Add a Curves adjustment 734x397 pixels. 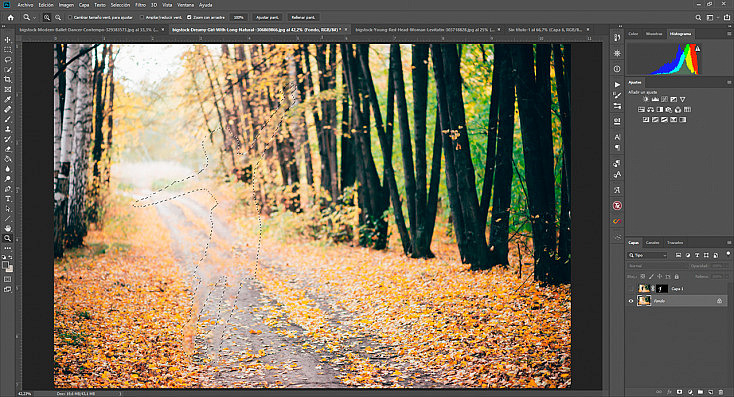pos(664,99)
